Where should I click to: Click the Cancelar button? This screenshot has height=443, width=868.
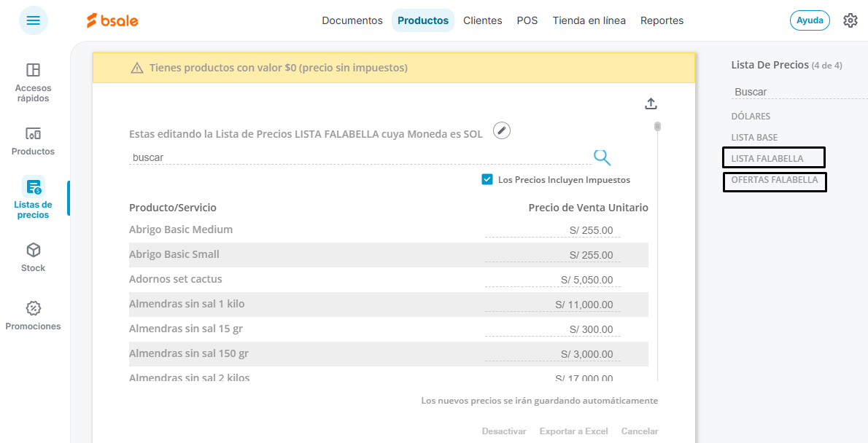click(640, 431)
